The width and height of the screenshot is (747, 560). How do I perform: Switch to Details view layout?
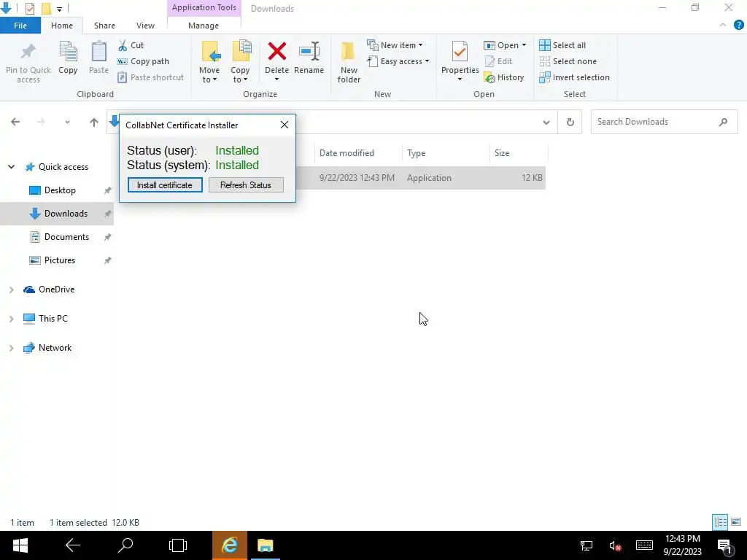(720, 522)
